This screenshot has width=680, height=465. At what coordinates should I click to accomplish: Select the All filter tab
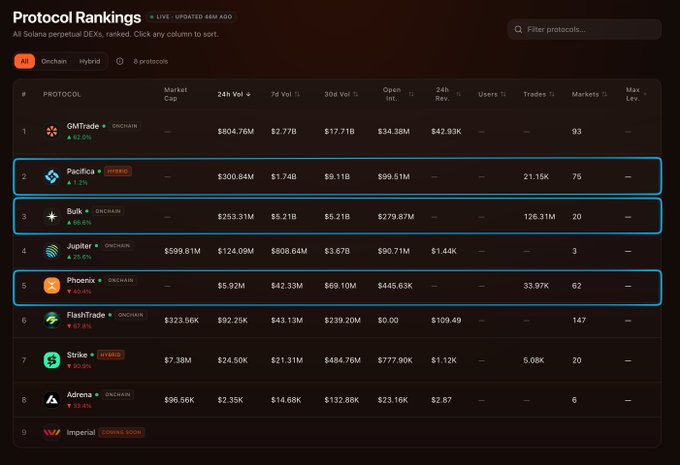coord(24,61)
